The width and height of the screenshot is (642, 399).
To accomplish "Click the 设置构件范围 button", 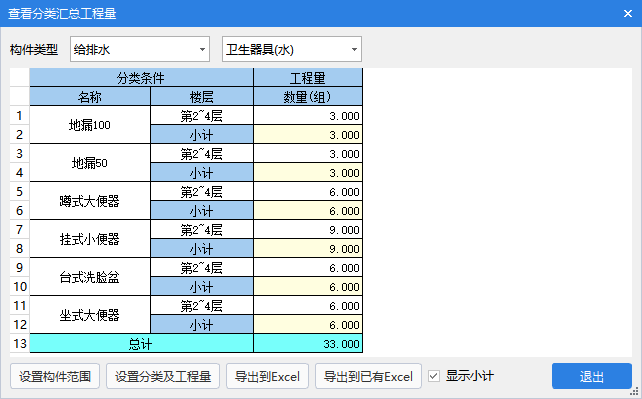I will 55,376.
